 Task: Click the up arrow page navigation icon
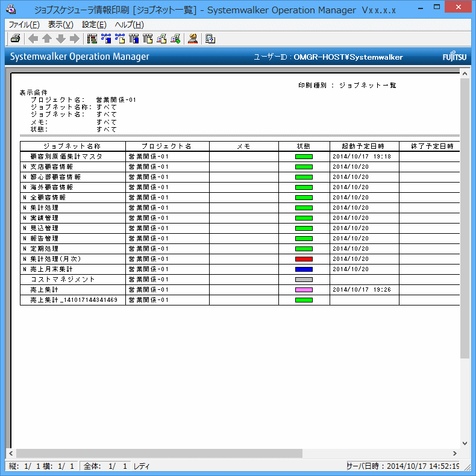coord(47,39)
